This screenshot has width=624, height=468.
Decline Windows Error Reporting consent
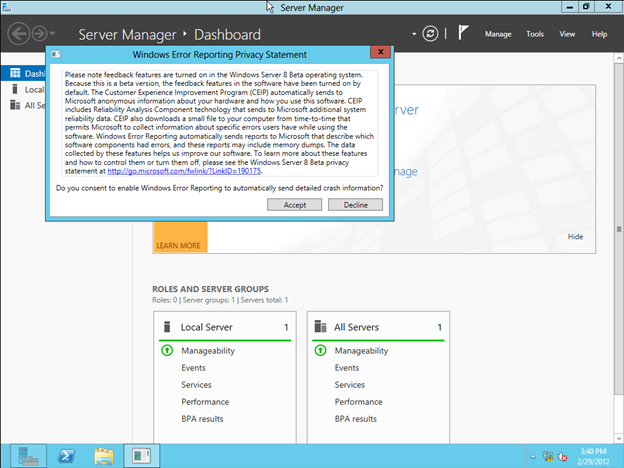point(355,204)
